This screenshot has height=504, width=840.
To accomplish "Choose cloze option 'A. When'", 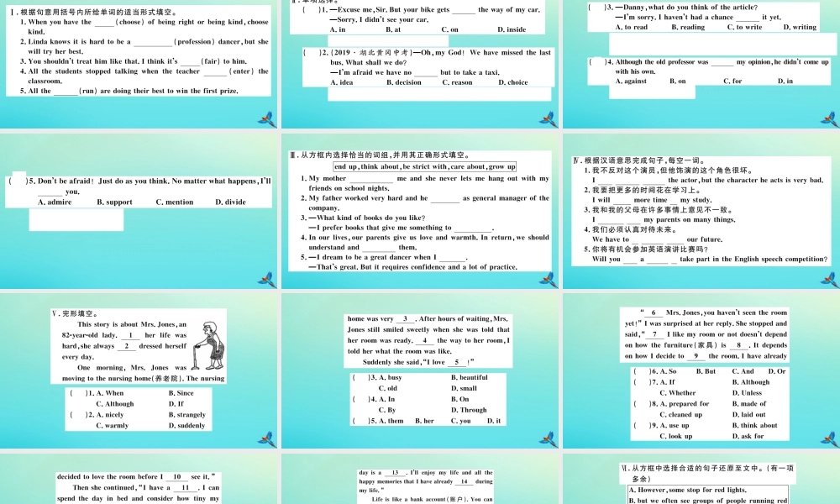I will click(x=110, y=393).
